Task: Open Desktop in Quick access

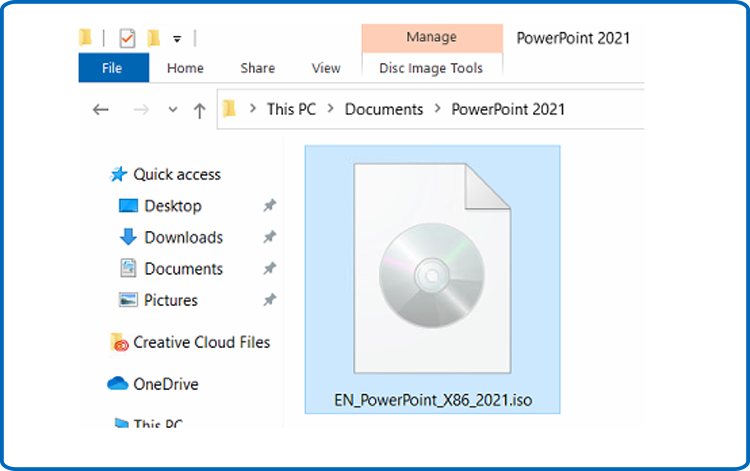Action: click(173, 206)
